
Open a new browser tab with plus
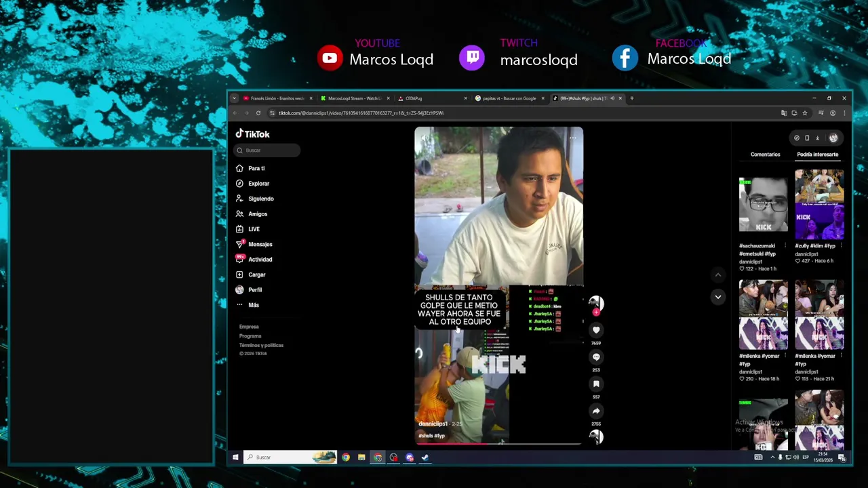(x=631, y=98)
